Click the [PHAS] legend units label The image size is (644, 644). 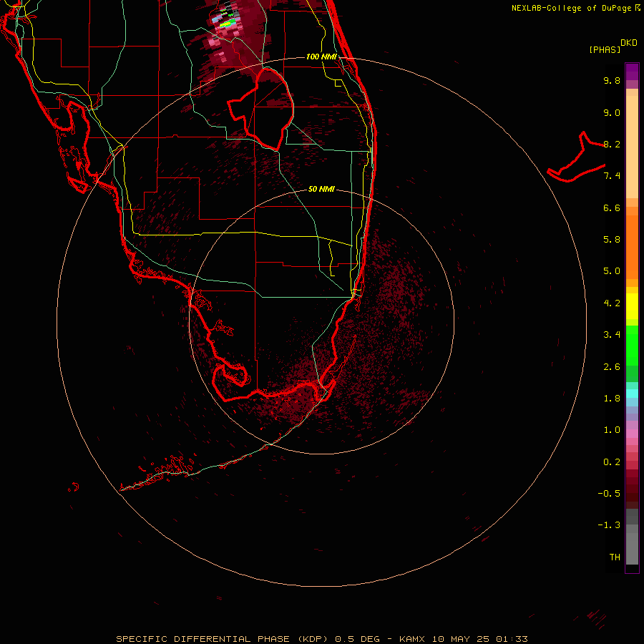coord(605,49)
